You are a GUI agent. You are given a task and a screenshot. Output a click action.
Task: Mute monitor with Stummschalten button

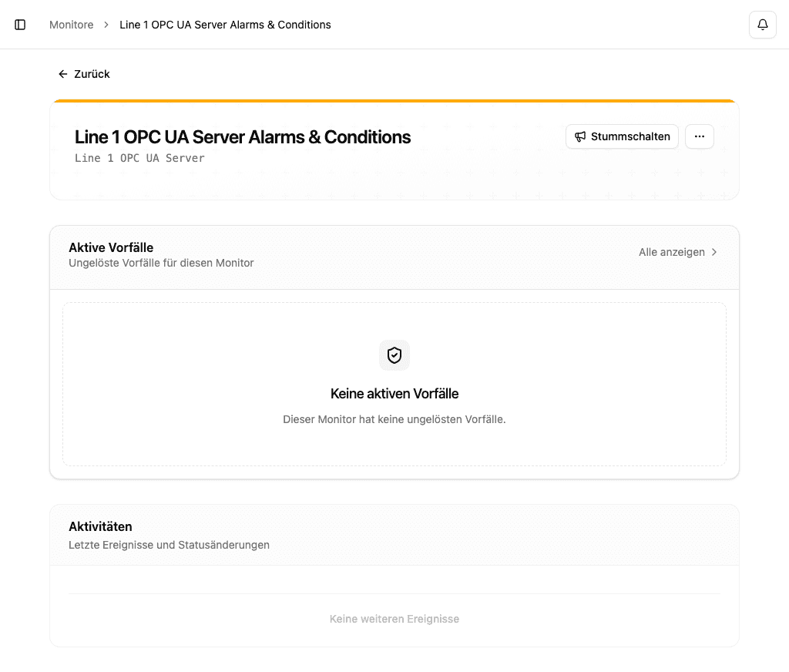(x=622, y=136)
